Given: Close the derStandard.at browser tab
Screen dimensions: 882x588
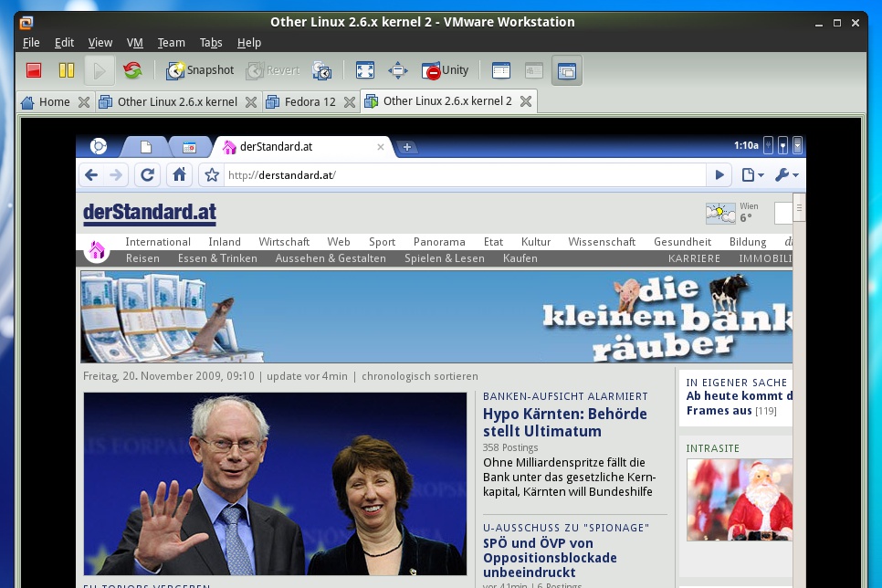Looking at the screenshot, I should click(x=381, y=147).
